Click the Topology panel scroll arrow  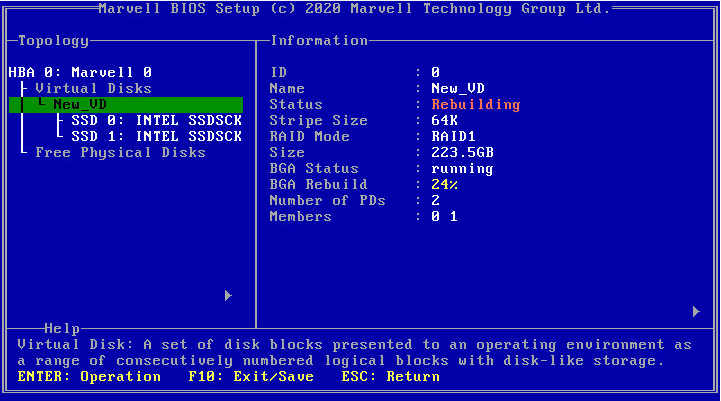pos(228,295)
